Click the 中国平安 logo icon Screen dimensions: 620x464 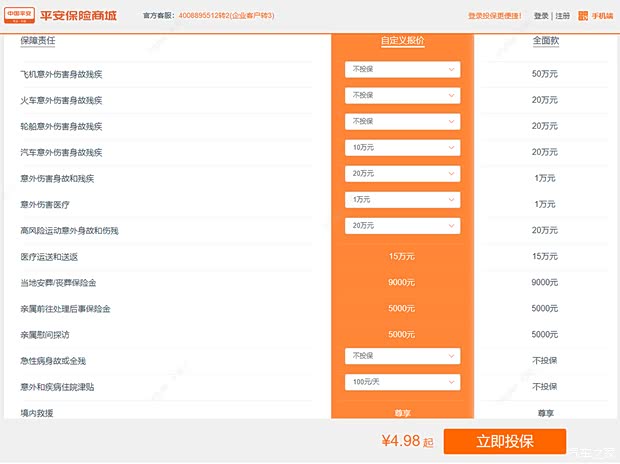pyautogui.click(x=19, y=15)
